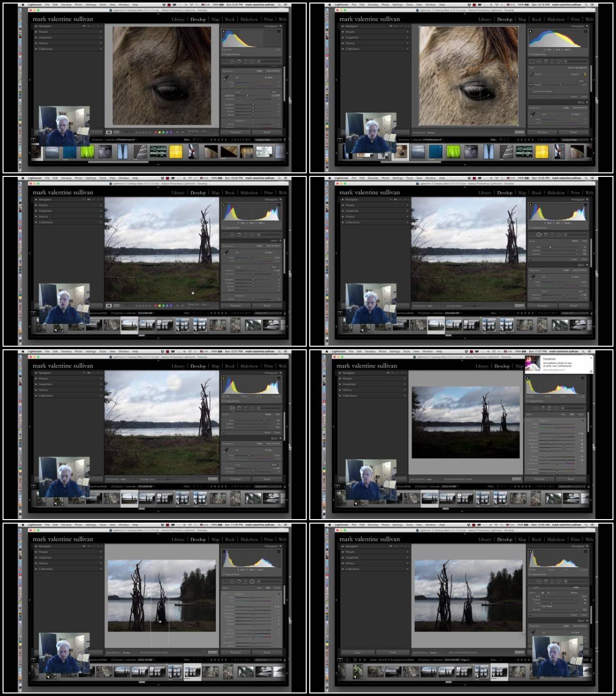Select the Red Eye tool in dark horse-eye frame
This screenshot has height=696, width=616.
(239, 61)
